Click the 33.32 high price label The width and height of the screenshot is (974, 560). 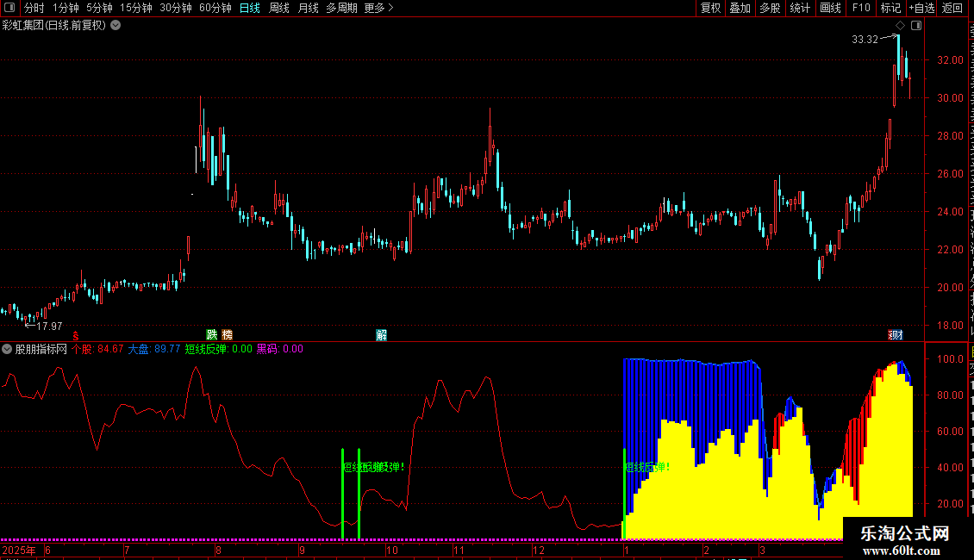pyautogui.click(x=865, y=39)
